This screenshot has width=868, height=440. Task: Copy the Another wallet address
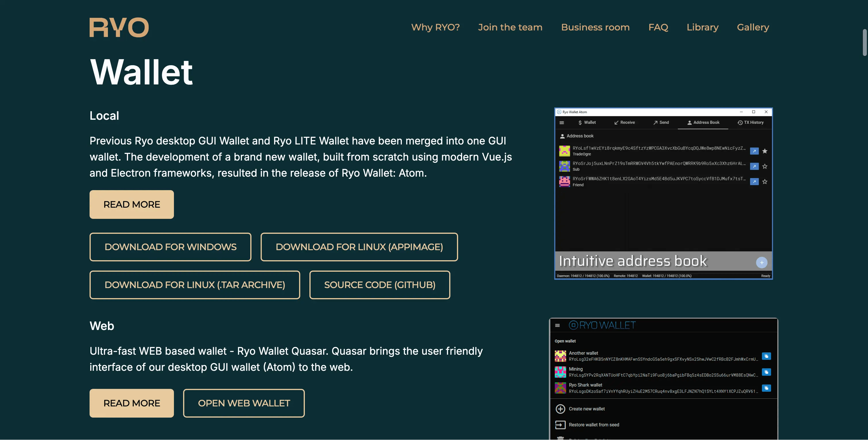tap(766, 356)
